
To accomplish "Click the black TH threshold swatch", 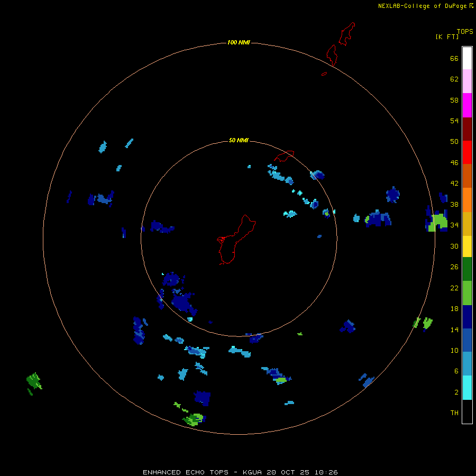I will click(467, 411).
